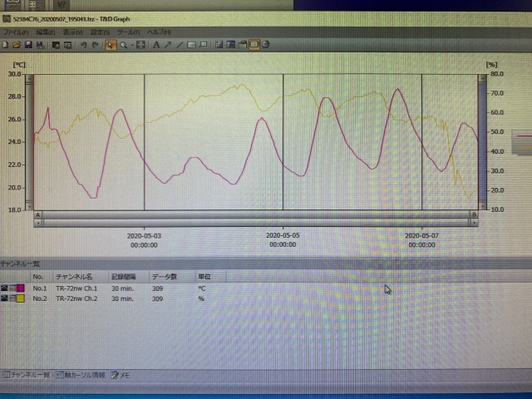
Task: Undo the last action
Action: tap(83, 45)
